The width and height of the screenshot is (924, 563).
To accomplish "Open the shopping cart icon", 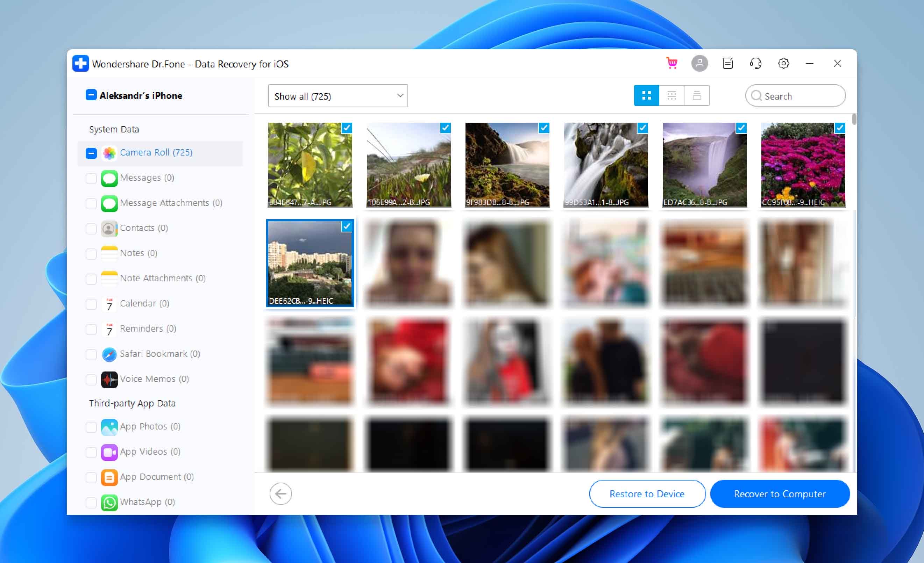I will click(671, 63).
